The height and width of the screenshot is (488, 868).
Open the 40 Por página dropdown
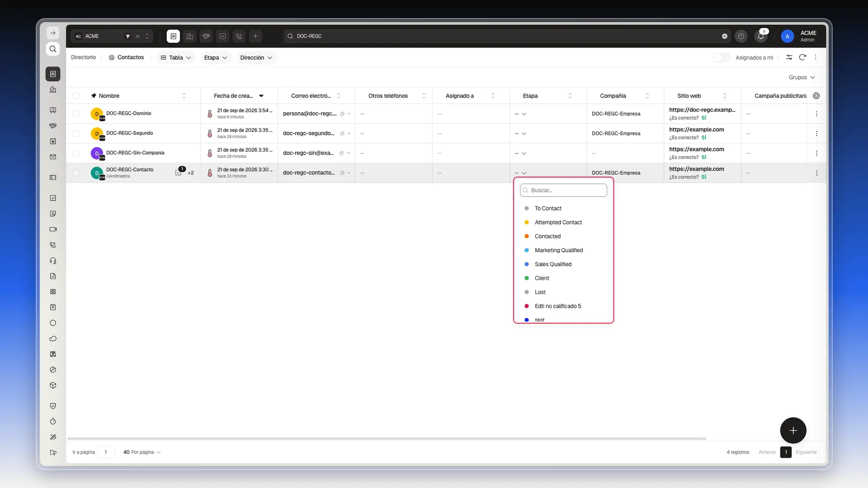(142, 452)
